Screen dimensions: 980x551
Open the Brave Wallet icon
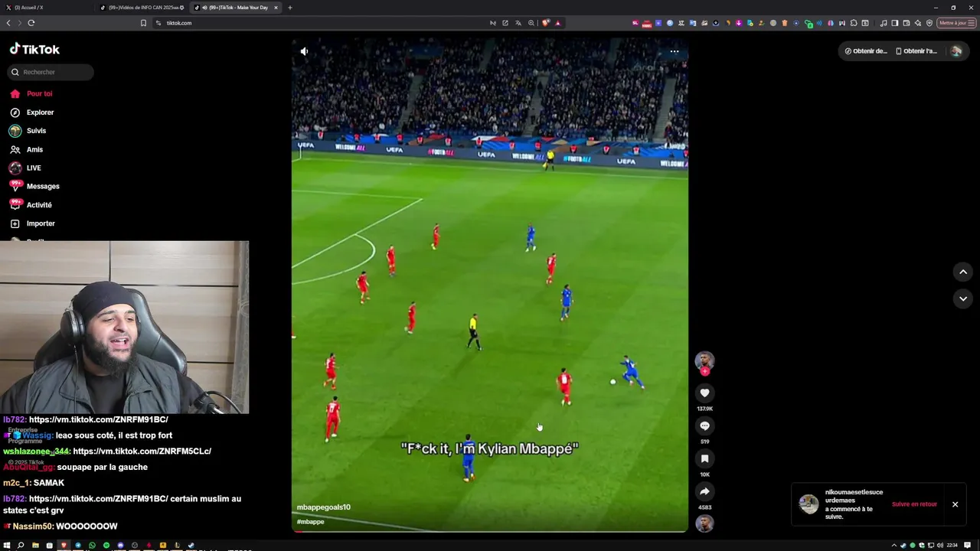pyautogui.click(x=906, y=23)
